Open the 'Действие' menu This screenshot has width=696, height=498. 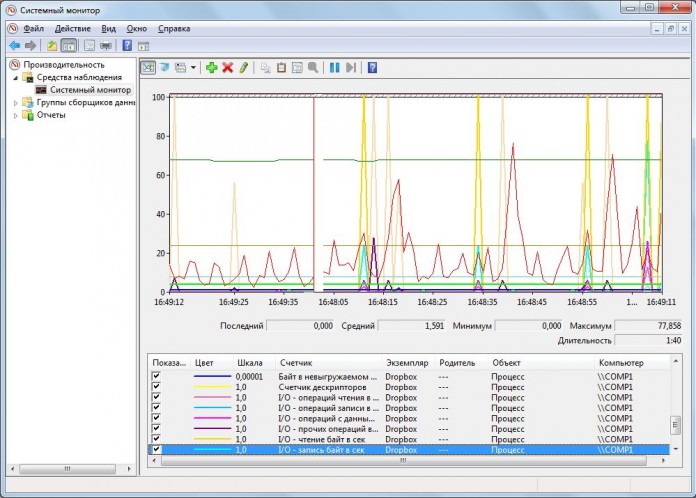(x=72, y=29)
